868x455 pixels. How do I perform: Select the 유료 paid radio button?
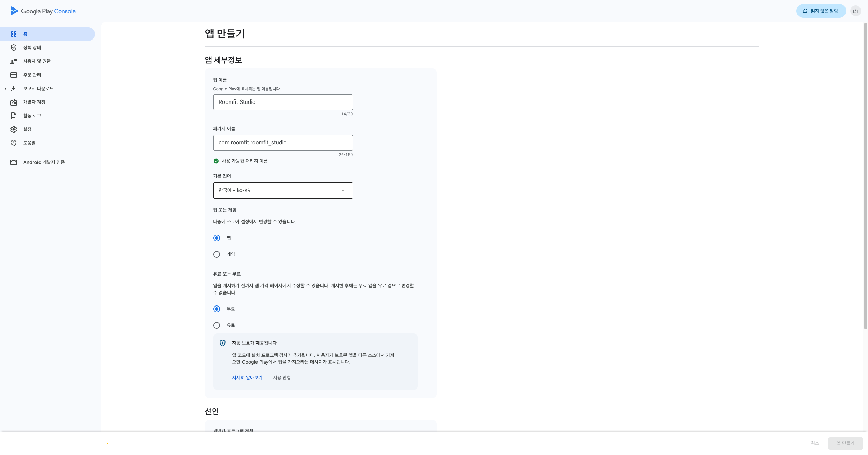(217, 325)
